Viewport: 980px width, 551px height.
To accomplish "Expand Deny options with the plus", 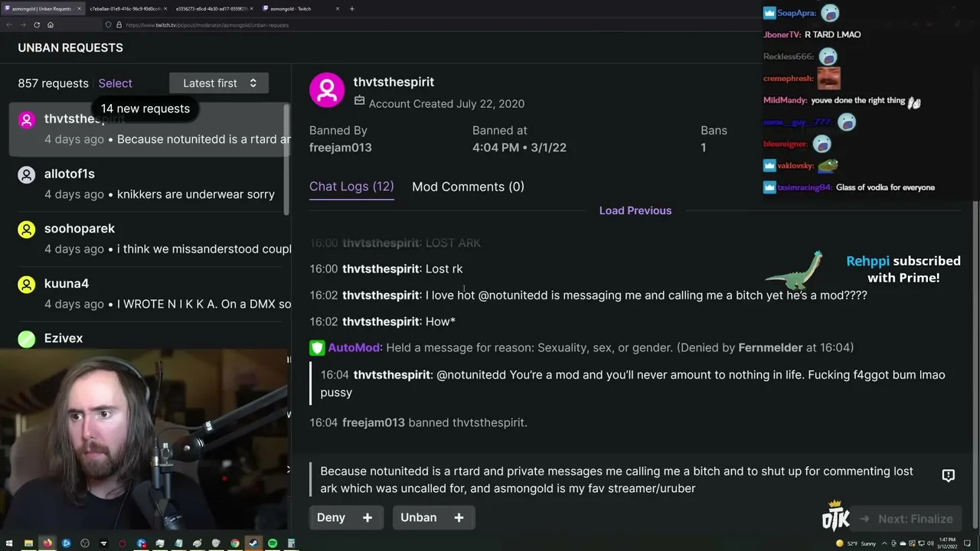I will click(367, 518).
